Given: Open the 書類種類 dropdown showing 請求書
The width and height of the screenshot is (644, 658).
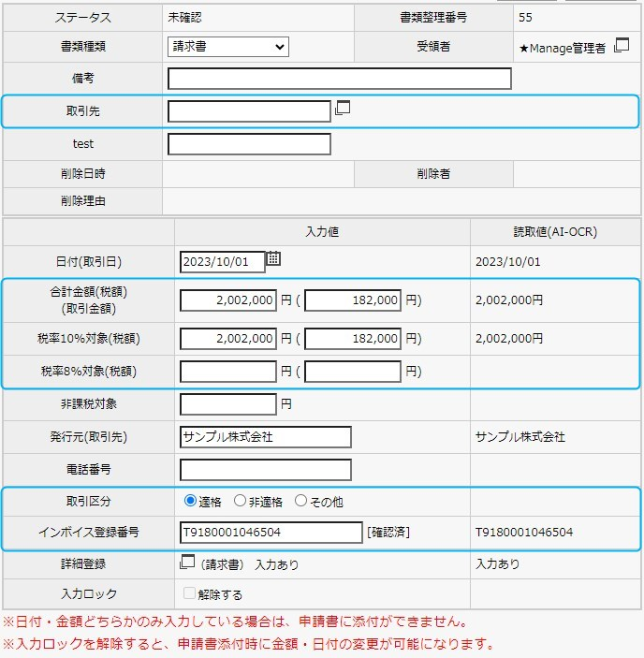Looking at the screenshot, I should tap(228, 47).
